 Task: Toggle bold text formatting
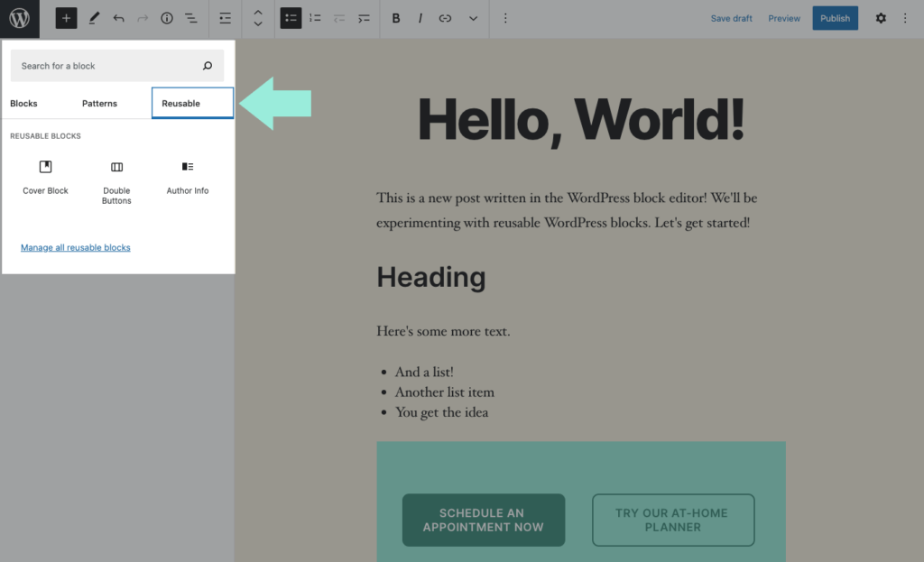click(396, 18)
